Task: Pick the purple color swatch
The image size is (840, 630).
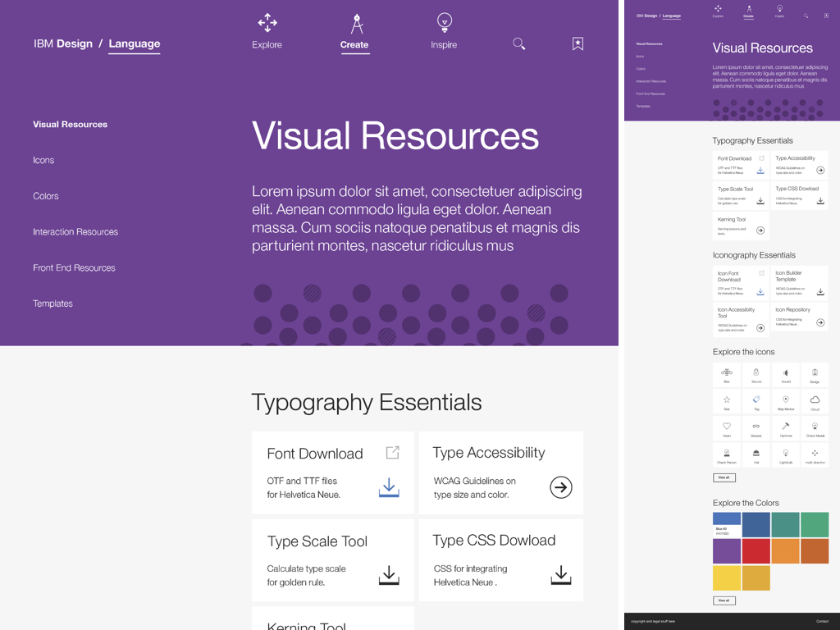Action: (x=727, y=551)
